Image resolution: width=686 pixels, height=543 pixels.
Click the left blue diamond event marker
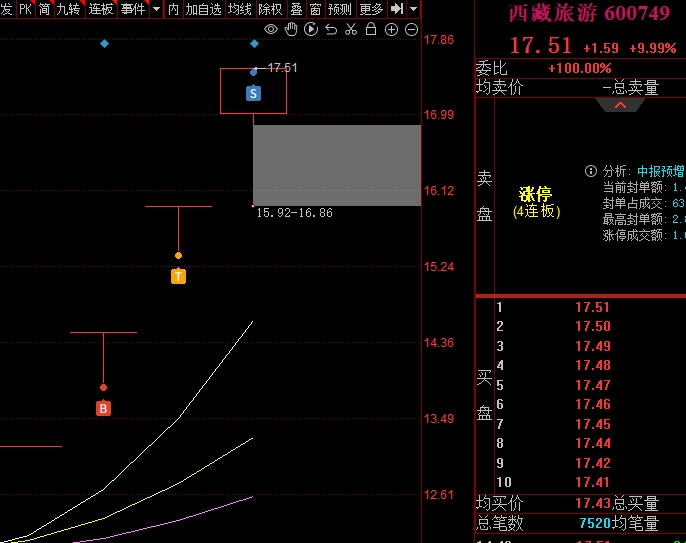[105, 44]
